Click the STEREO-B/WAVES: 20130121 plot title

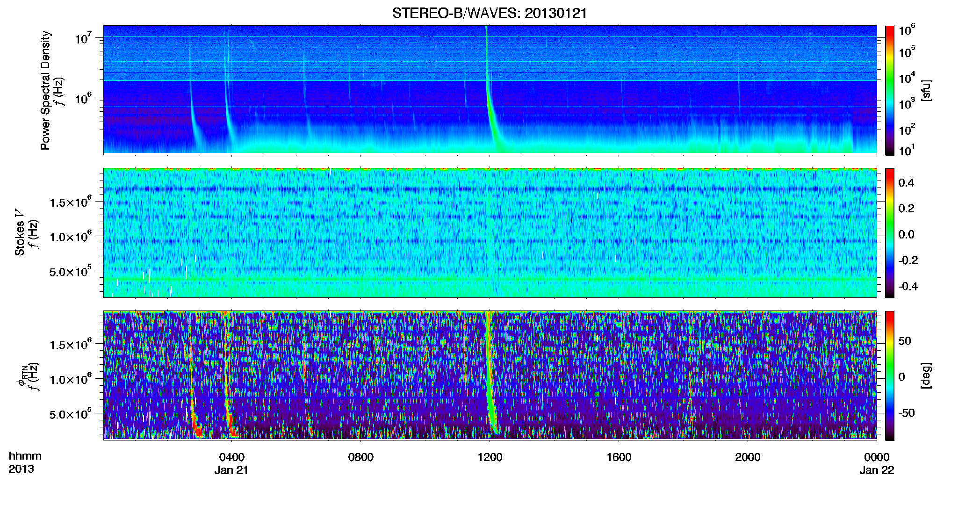coord(490,13)
